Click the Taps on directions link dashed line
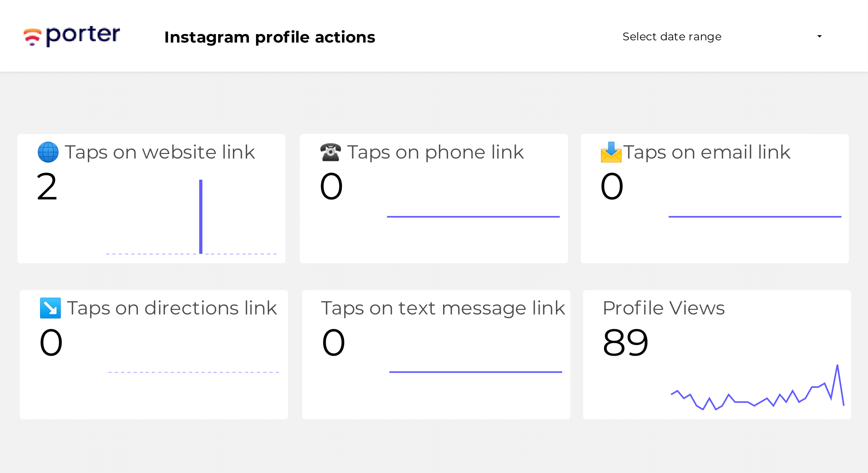 click(x=194, y=372)
